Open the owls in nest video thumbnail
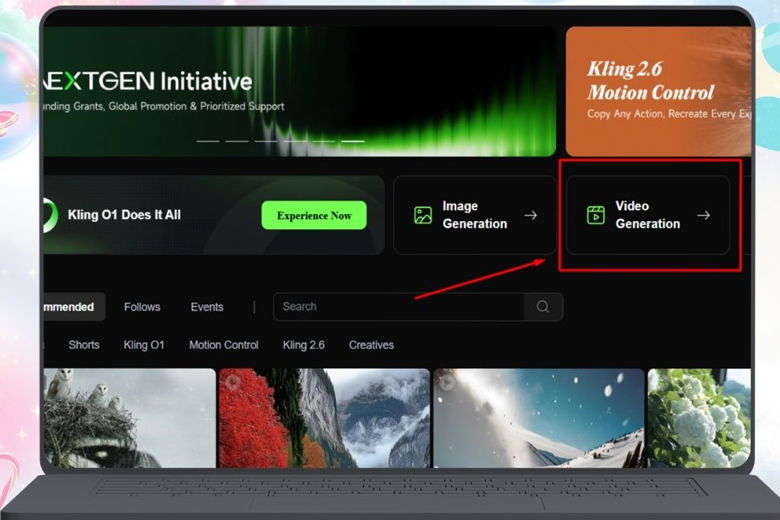This screenshot has height=520, width=780. [130, 418]
